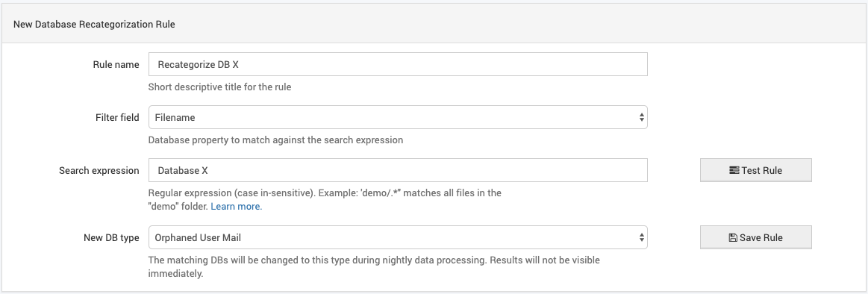Click the Test Rule button

tap(755, 171)
